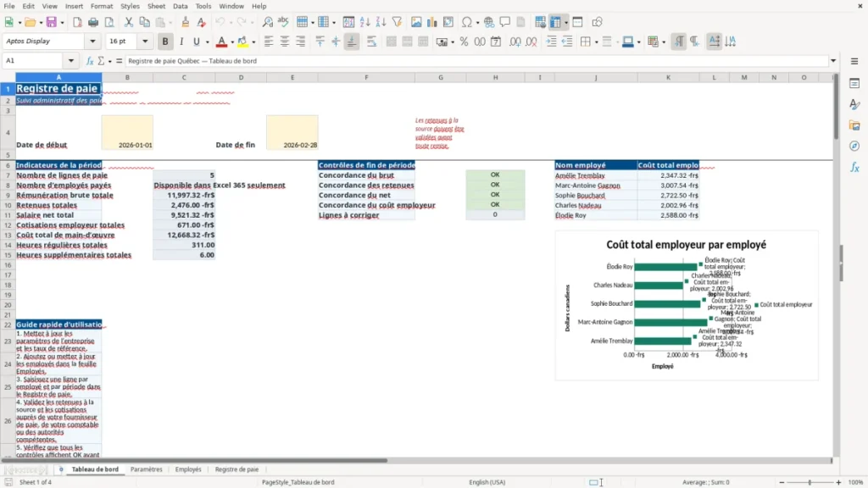Image resolution: width=868 pixels, height=488 pixels.
Task: Insert a hyperlink via toolbar icon
Action: [489, 22]
